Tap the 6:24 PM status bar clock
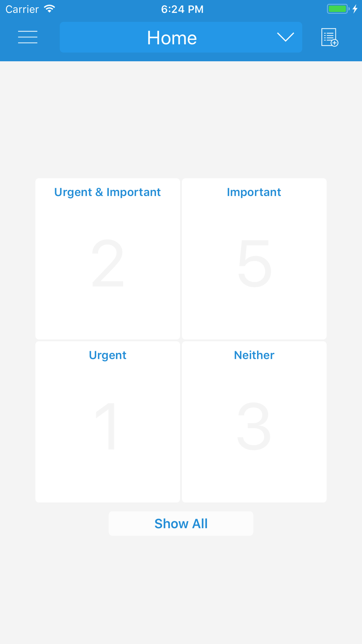This screenshot has width=362, height=644. 182,9
